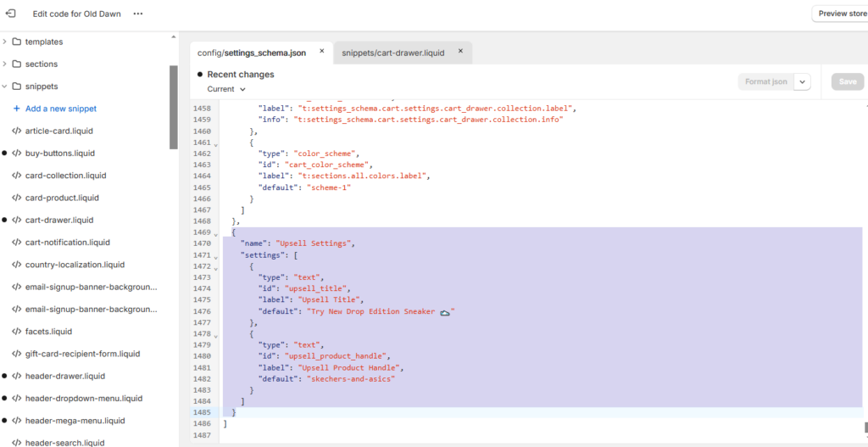Screen dimensions: 868x447
Task: Click the Preview store button
Action: click(x=840, y=14)
